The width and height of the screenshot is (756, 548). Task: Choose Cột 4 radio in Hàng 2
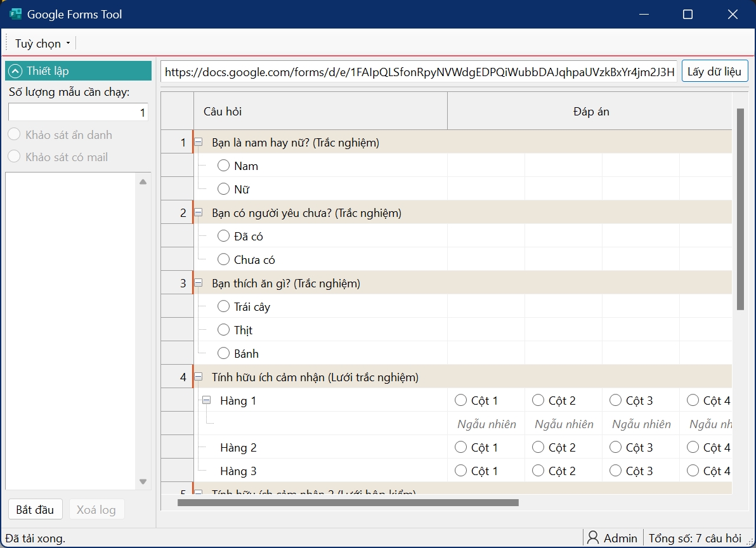point(693,447)
